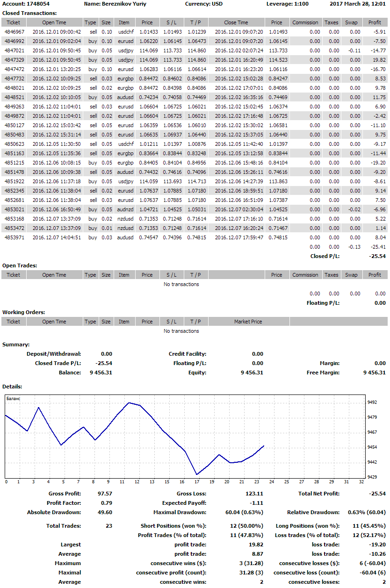
Task: Select ticket number 4846967
Action: [13, 32]
